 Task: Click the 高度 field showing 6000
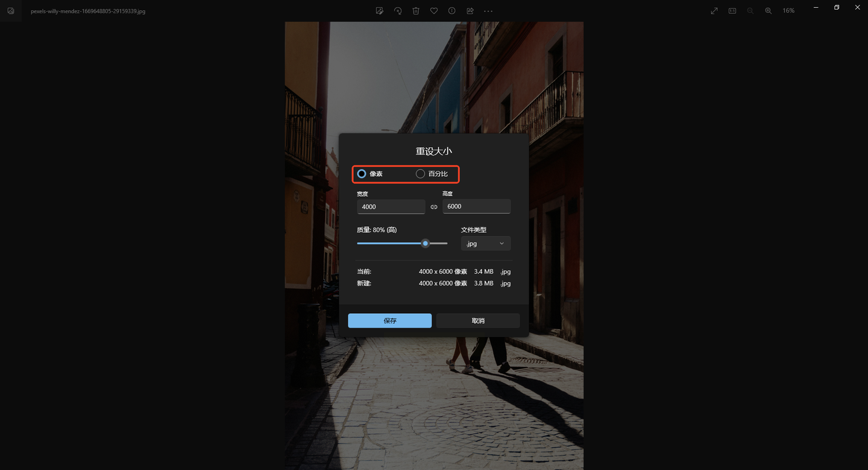tap(477, 206)
